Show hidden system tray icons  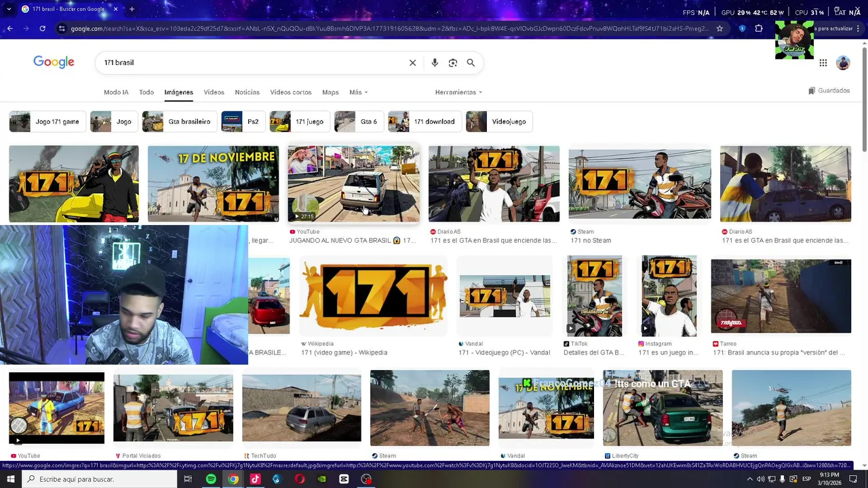tap(749, 479)
